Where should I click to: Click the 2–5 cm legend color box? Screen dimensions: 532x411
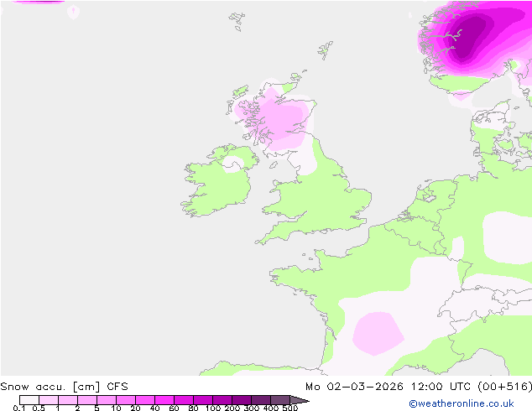pos(87,400)
